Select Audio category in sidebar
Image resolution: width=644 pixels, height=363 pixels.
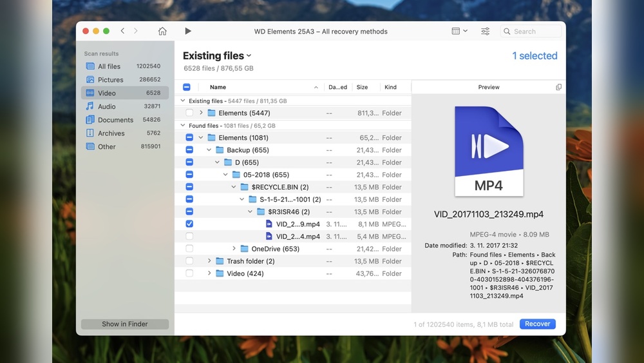point(125,106)
